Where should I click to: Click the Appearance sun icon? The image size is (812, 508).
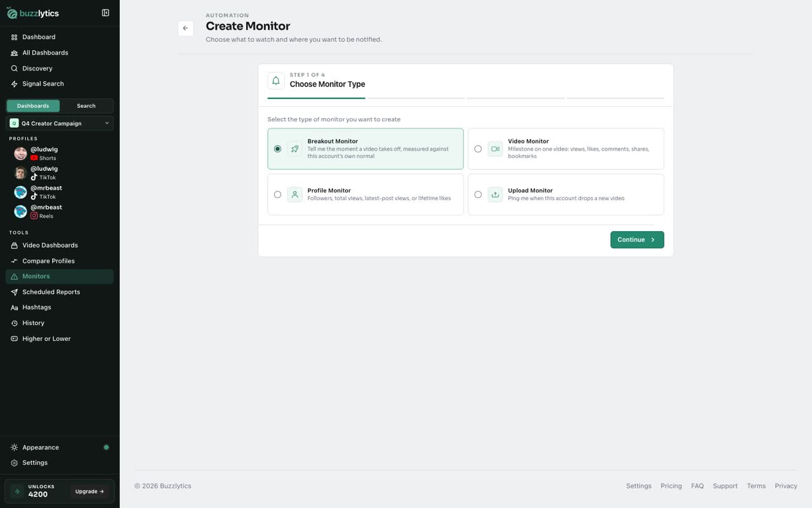(15, 448)
